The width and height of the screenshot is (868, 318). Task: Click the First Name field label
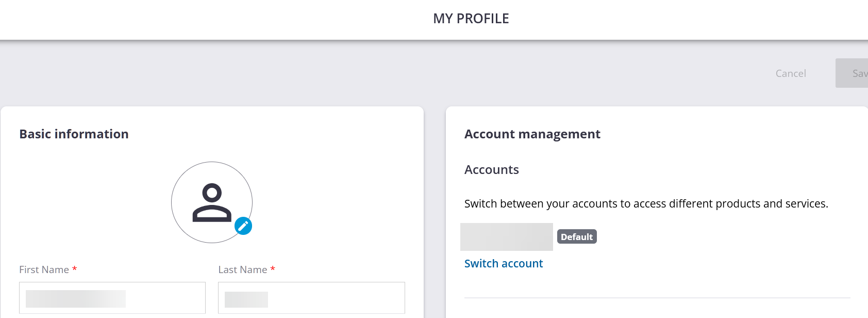(44, 270)
